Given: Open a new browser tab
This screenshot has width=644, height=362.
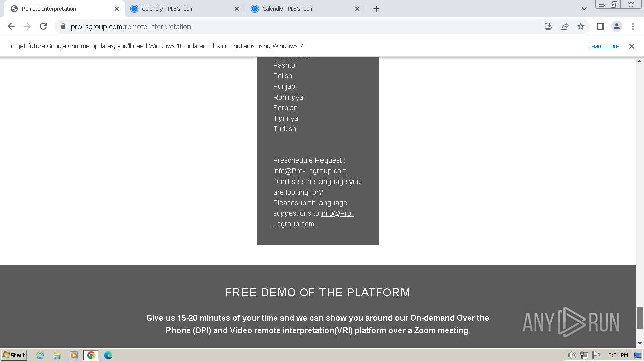Looking at the screenshot, I should click(376, 9).
